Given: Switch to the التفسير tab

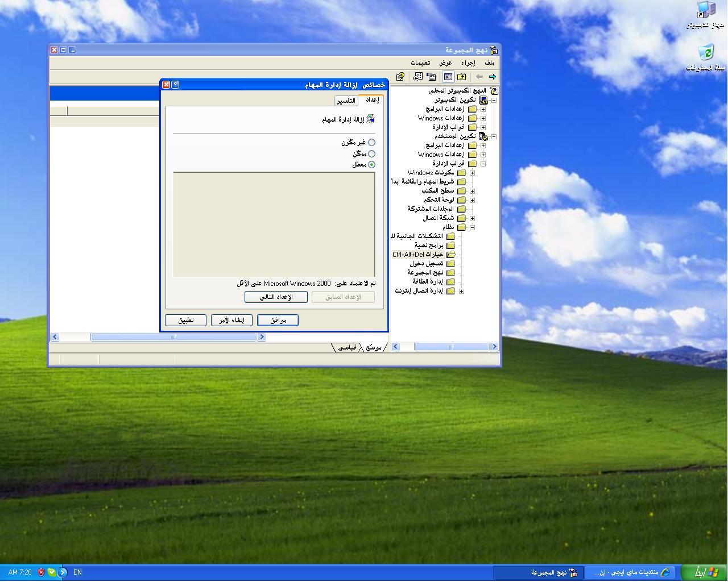Looking at the screenshot, I should click(346, 101).
